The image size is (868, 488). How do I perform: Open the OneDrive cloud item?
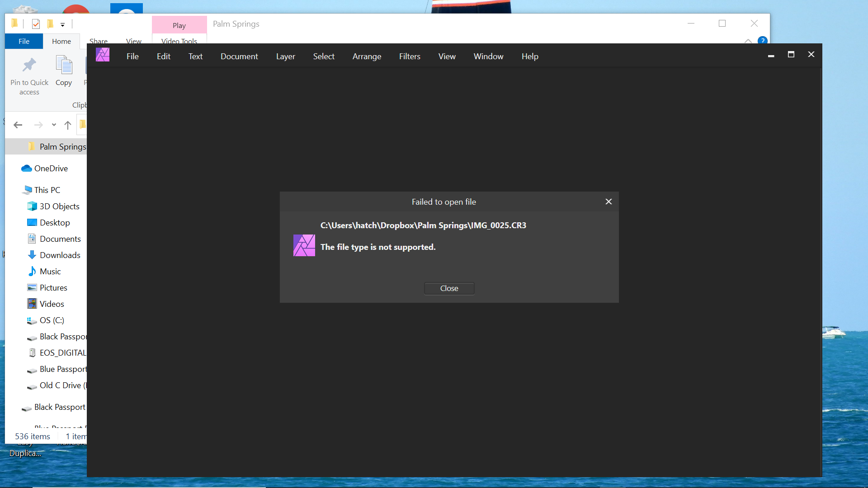tap(51, 169)
